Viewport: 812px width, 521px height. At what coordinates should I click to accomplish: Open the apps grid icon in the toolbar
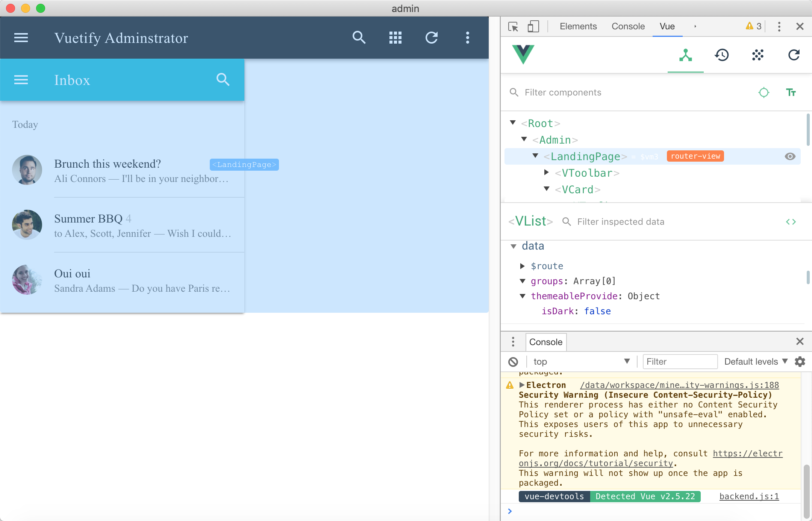[x=395, y=38]
